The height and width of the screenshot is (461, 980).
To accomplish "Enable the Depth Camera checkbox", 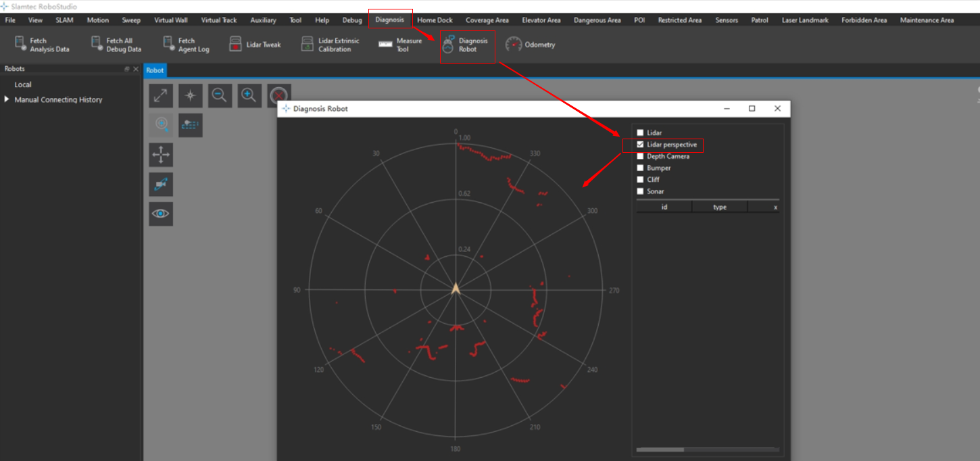I will [x=640, y=156].
